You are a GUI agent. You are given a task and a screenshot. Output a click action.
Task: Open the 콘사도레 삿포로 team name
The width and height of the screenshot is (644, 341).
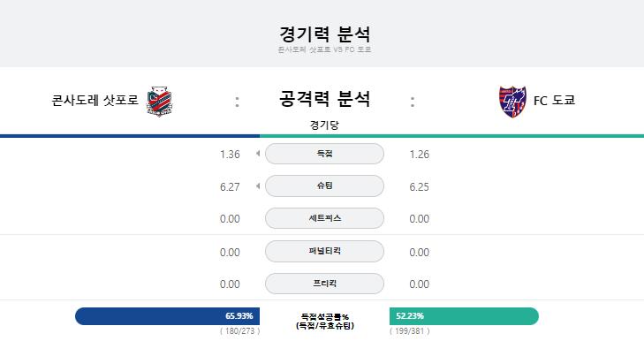[x=95, y=100]
